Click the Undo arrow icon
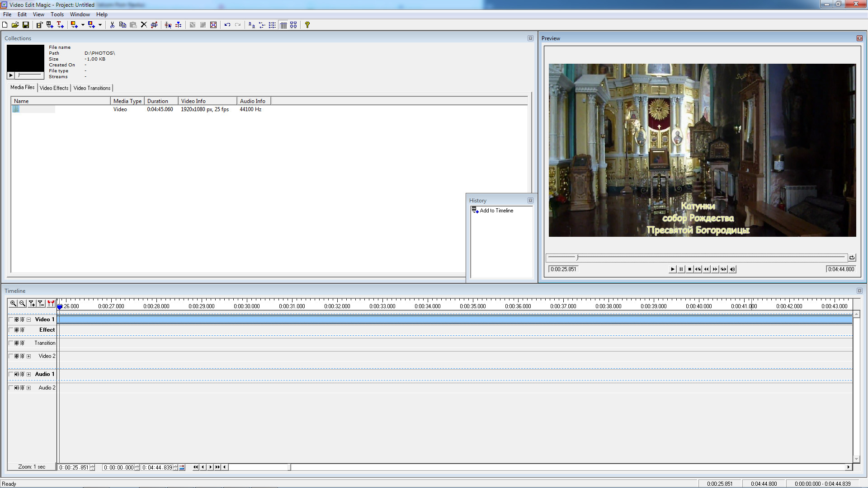Viewport: 868px width, 488px height. tap(227, 25)
